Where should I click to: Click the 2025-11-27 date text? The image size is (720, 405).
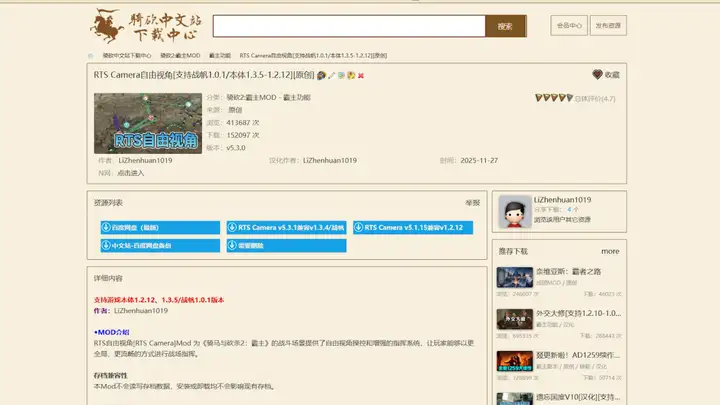click(479, 160)
